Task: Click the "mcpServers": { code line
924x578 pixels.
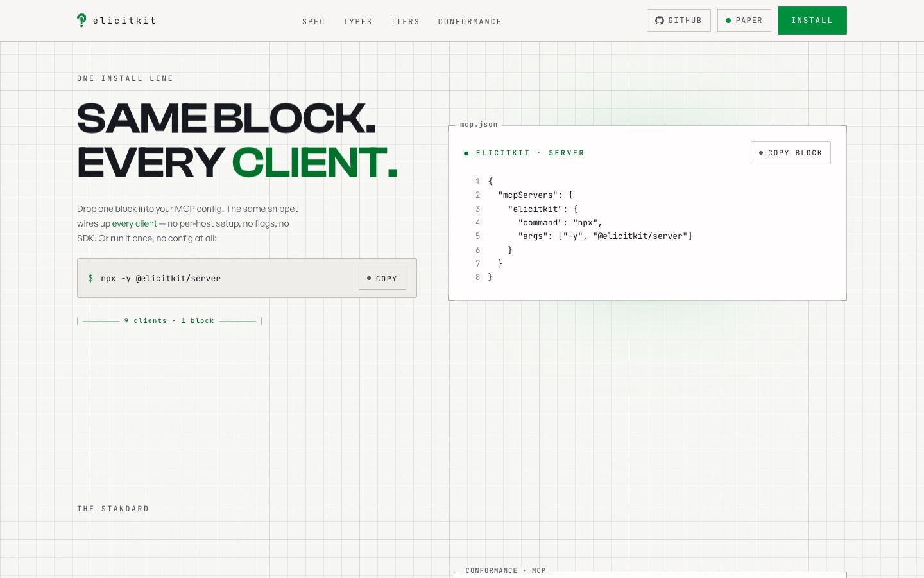Action: pyautogui.click(x=535, y=195)
